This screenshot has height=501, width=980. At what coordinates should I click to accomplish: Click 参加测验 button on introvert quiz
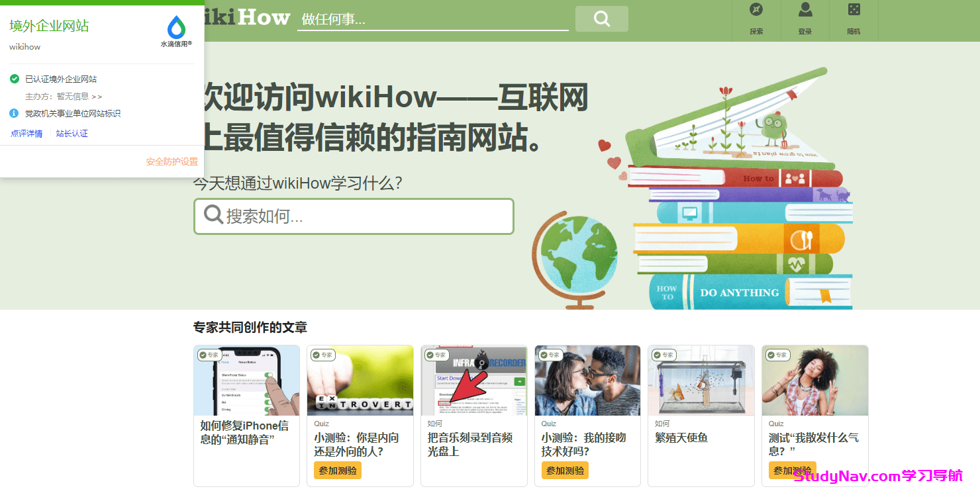338,471
